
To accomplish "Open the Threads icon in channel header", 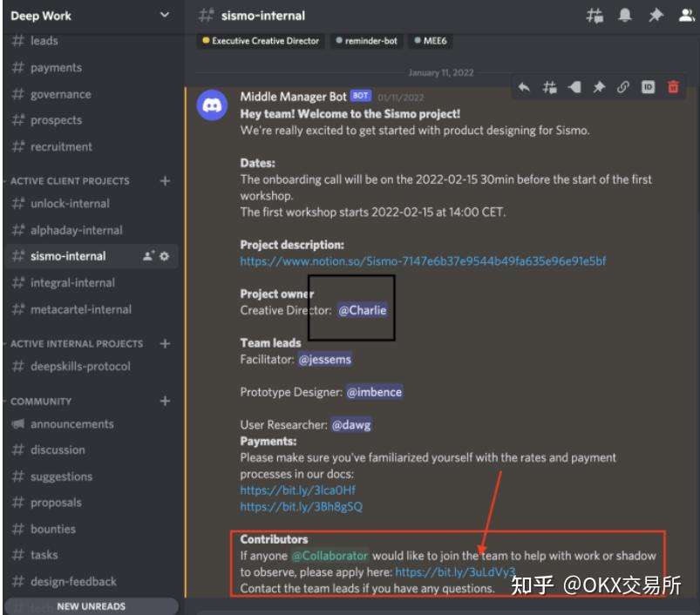I will point(595,16).
